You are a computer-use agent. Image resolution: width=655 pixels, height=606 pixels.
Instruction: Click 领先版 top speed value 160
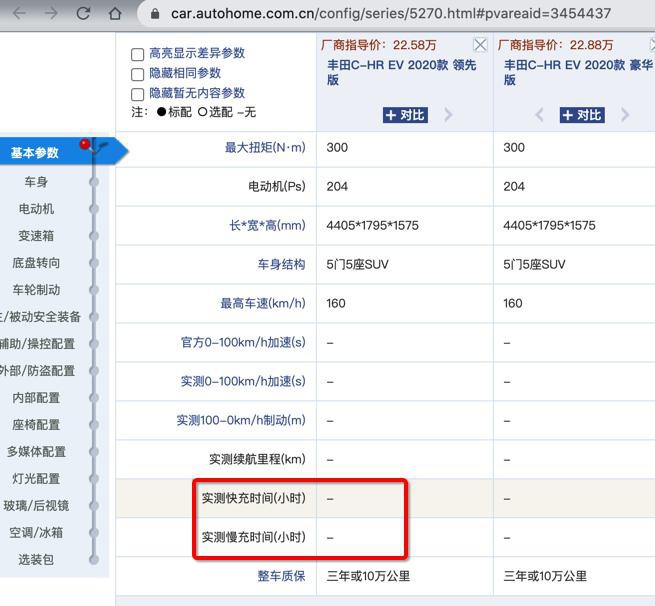click(336, 304)
